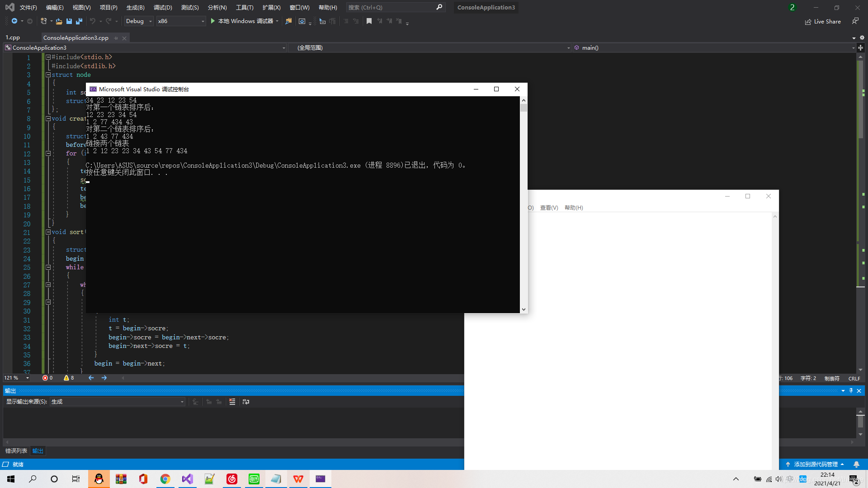The height and width of the screenshot is (488, 868).
Task: Click the Undo action icon
Action: (92, 21)
